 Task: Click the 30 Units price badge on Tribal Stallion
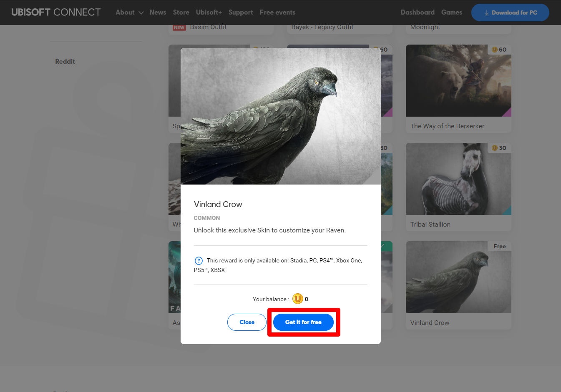coord(499,148)
